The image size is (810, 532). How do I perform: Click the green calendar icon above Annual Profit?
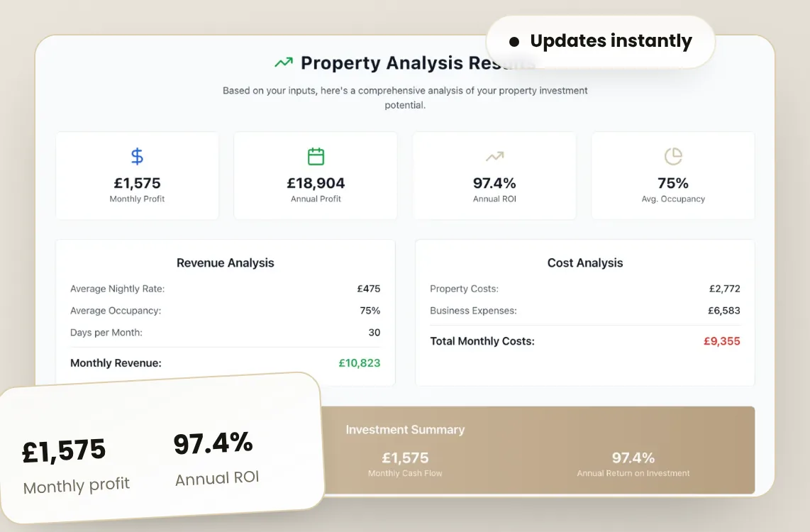[316, 156]
